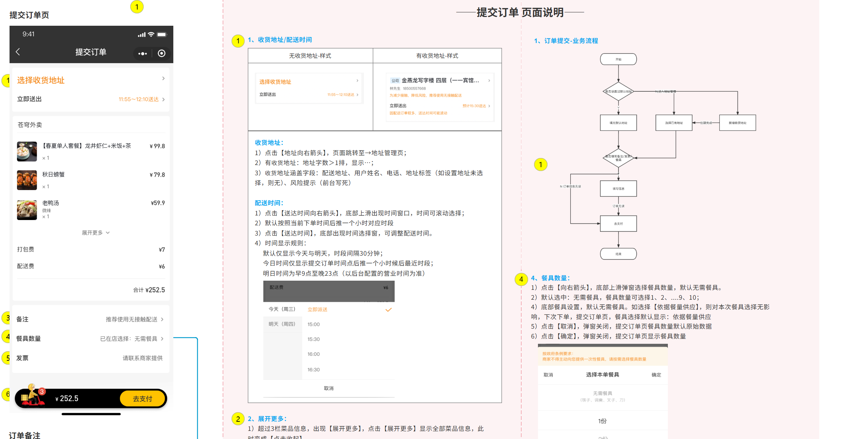Open the three-dots mini program menu
The image size is (868, 439).
pyautogui.click(x=143, y=54)
